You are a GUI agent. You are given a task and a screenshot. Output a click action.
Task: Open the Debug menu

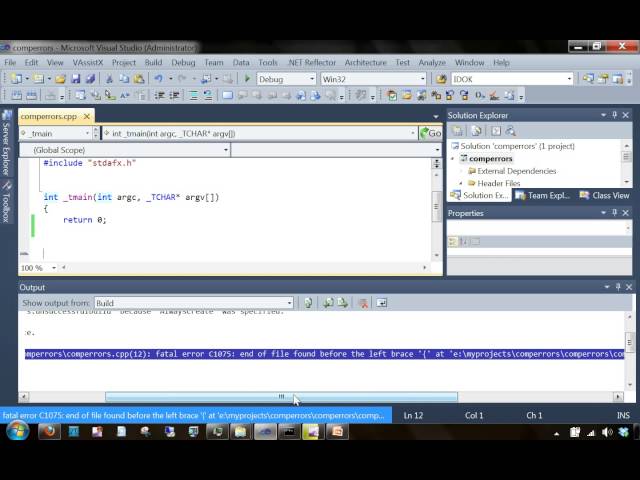point(183,62)
